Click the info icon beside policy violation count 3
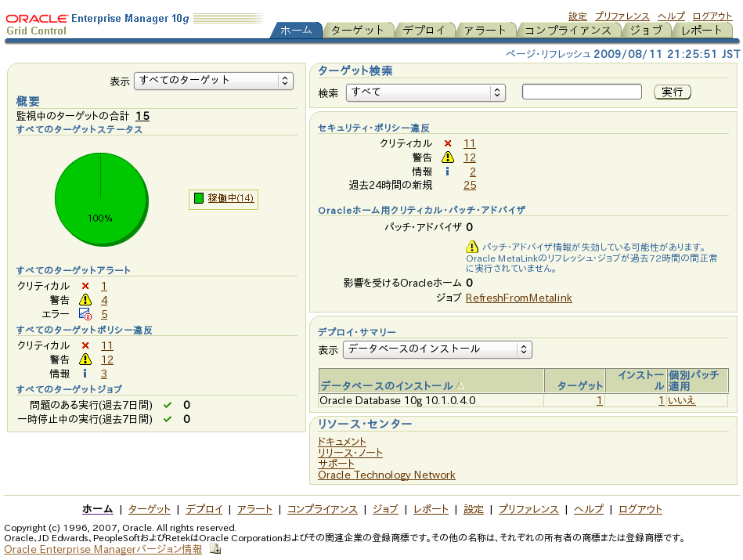The height and width of the screenshot is (560, 743). click(x=85, y=374)
